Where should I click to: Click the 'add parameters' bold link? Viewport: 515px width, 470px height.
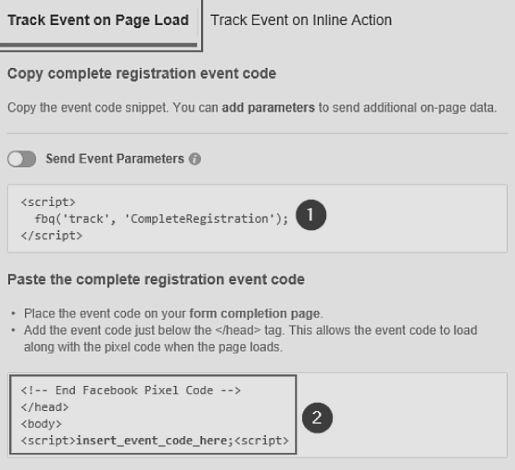[x=268, y=108]
